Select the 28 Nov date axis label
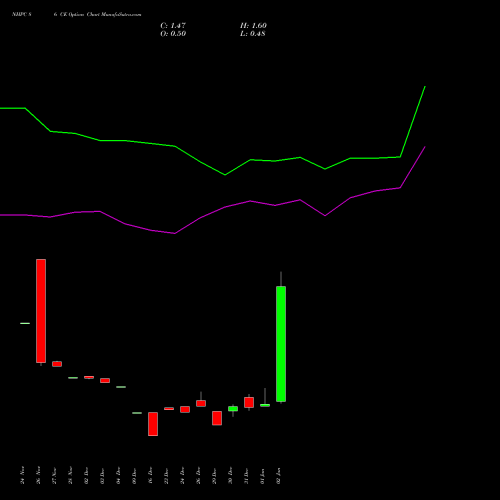The height and width of the screenshot is (500, 500). click(70, 476)
